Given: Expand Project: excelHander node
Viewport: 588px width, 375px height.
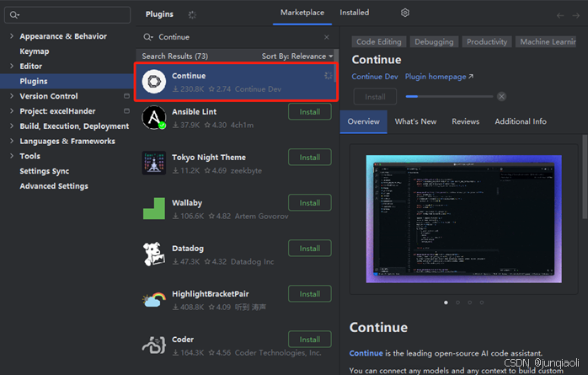Looking at the screenshot, I should click(x=12, y=111).
